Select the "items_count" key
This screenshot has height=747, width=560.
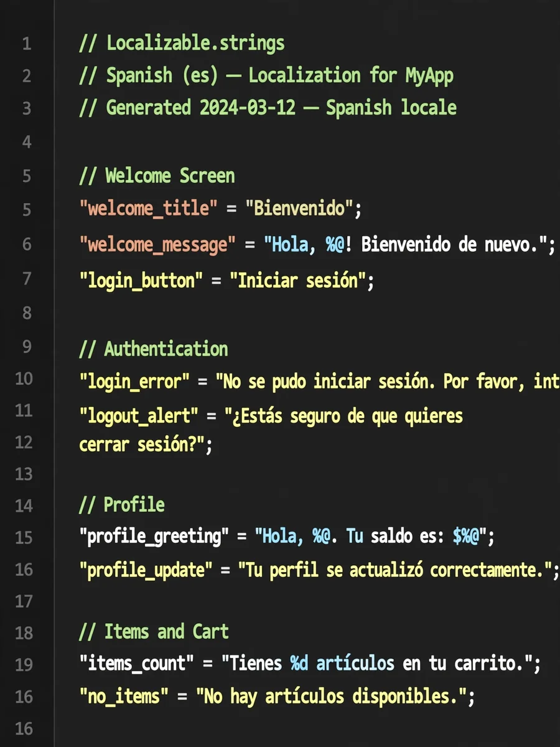[137, 664]
